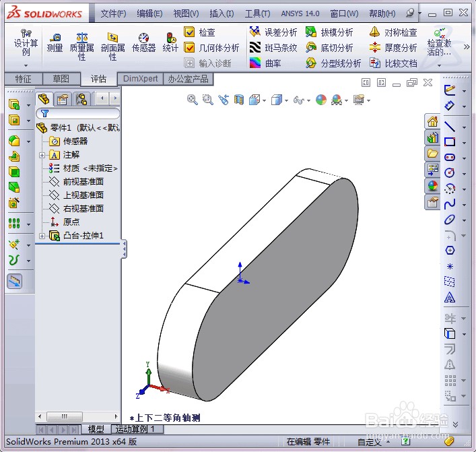Open the 文件(F) menu
476x452 pixels.
coord(113,13)
